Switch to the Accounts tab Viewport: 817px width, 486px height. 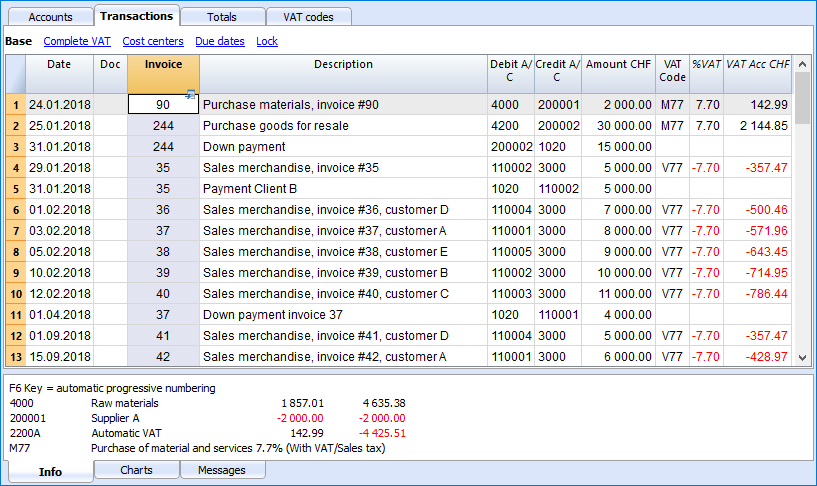point(51,17)
